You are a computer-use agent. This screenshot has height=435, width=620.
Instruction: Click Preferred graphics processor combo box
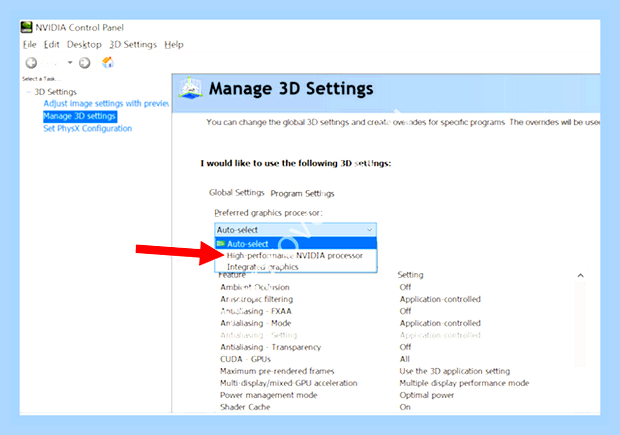(x=295, y=230)
